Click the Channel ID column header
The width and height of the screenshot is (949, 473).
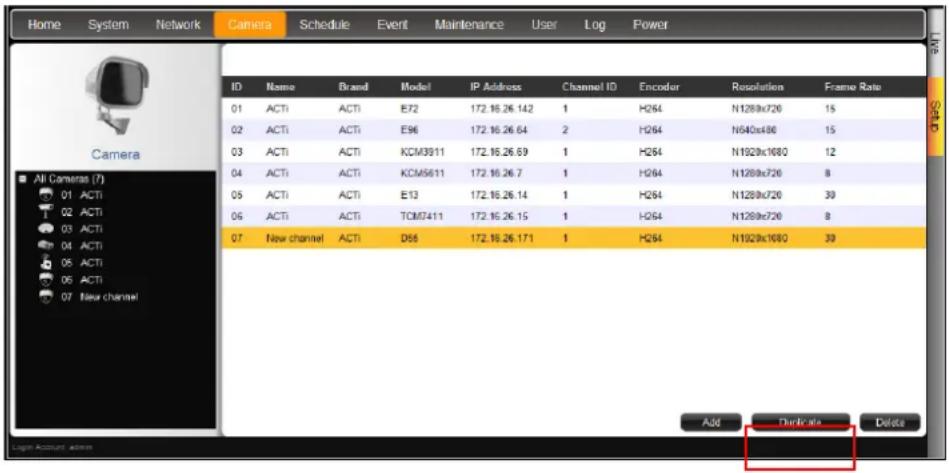click(x=589, y=87)
